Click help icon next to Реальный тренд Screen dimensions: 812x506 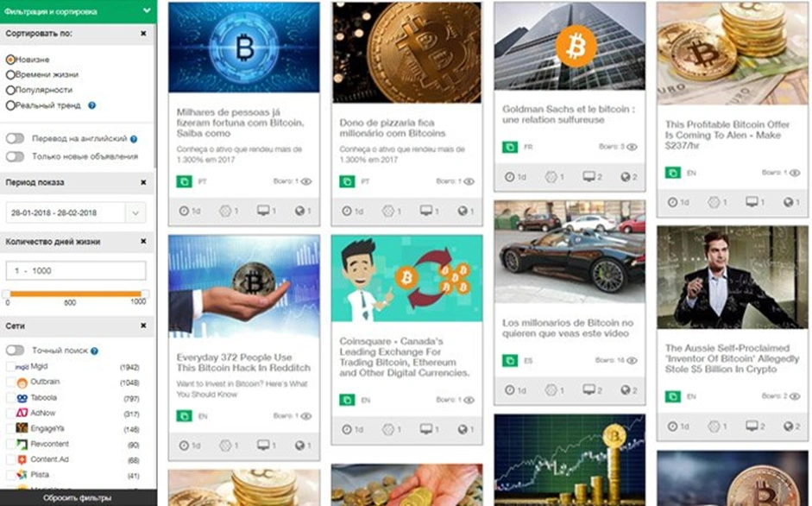coord(91,105)
